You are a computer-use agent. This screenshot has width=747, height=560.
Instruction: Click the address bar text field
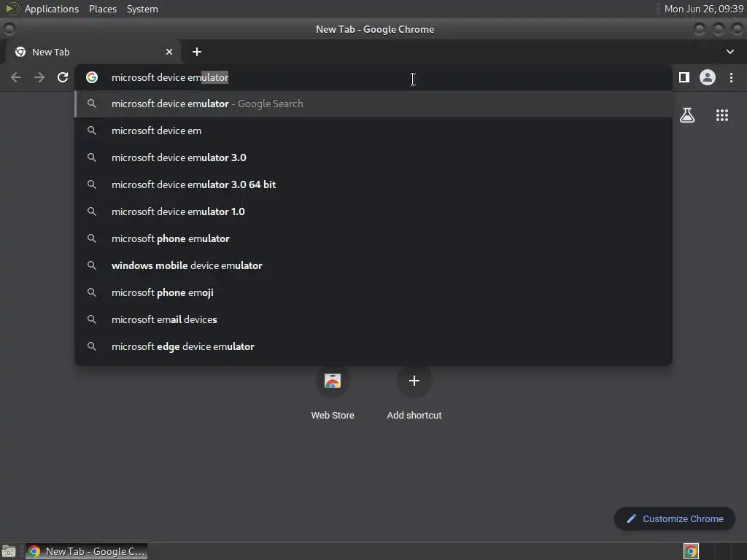coord(373,77)
